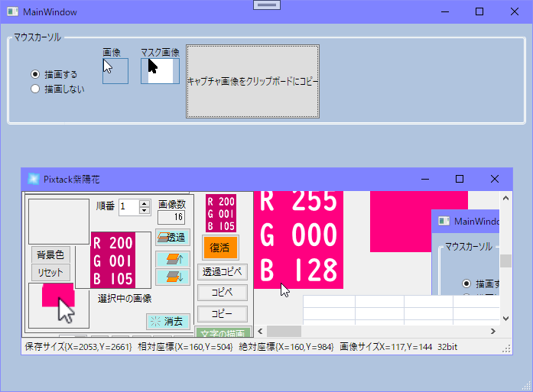Click the Pixtack vertical scroll down arrow
The height and width of the screenshot is (392, 533).
pyautogui.click(x=505, y=319)
